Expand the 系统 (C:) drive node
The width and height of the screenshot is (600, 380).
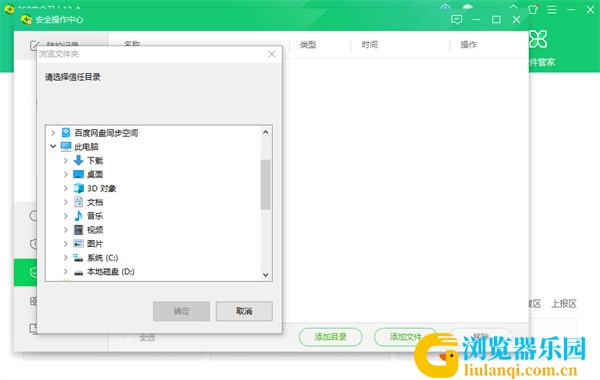point(65,258)
